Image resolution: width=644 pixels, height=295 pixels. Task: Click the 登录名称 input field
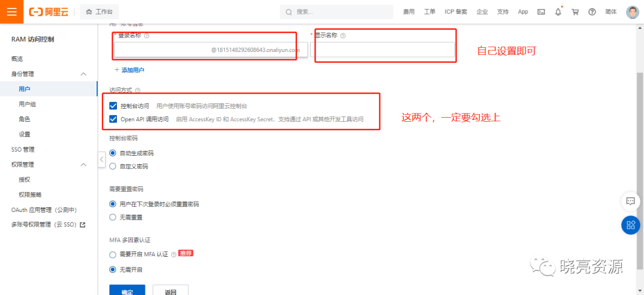coord(210,50)
